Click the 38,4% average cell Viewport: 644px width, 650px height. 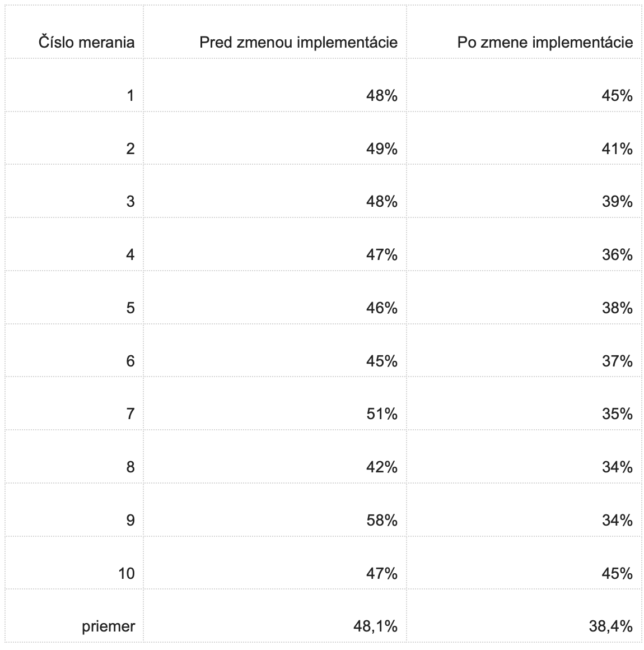[x=524, y=616]
